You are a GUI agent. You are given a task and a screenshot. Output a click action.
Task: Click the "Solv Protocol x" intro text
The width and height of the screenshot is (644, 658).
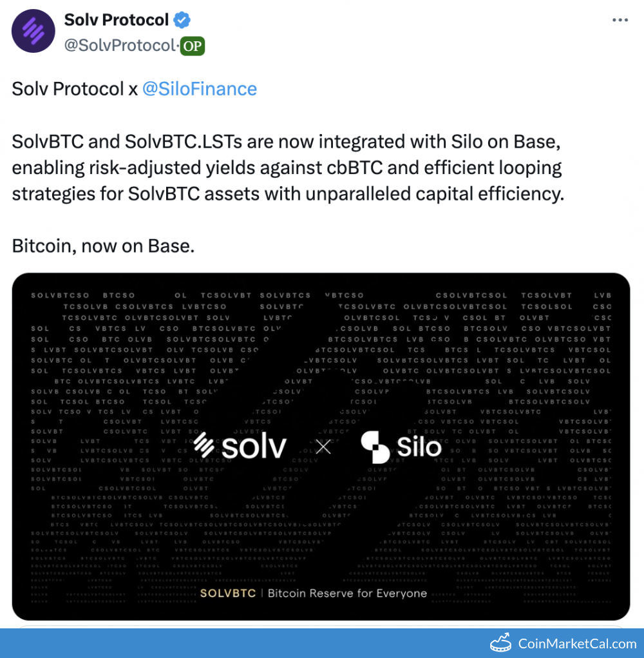75,89
